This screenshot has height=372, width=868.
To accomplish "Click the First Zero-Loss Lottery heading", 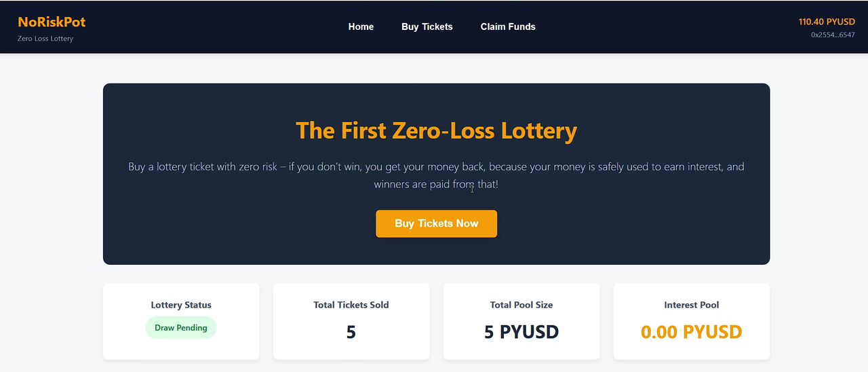I will (436, 130).
